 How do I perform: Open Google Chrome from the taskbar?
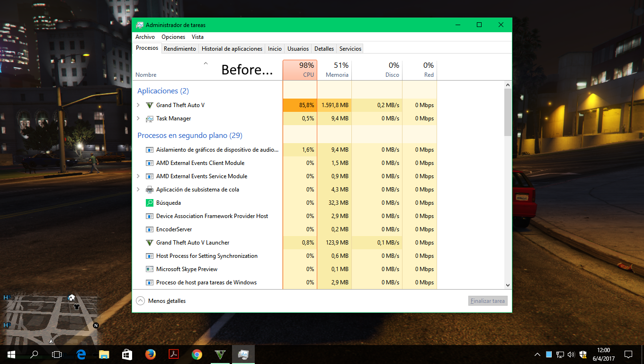pyautogui.click(x=197, y=354)
